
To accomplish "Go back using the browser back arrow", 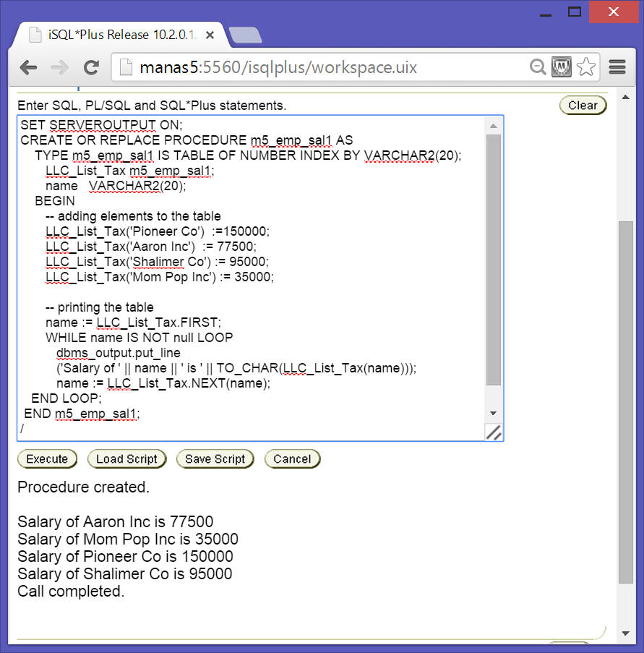I will click(x=28, y=67).
